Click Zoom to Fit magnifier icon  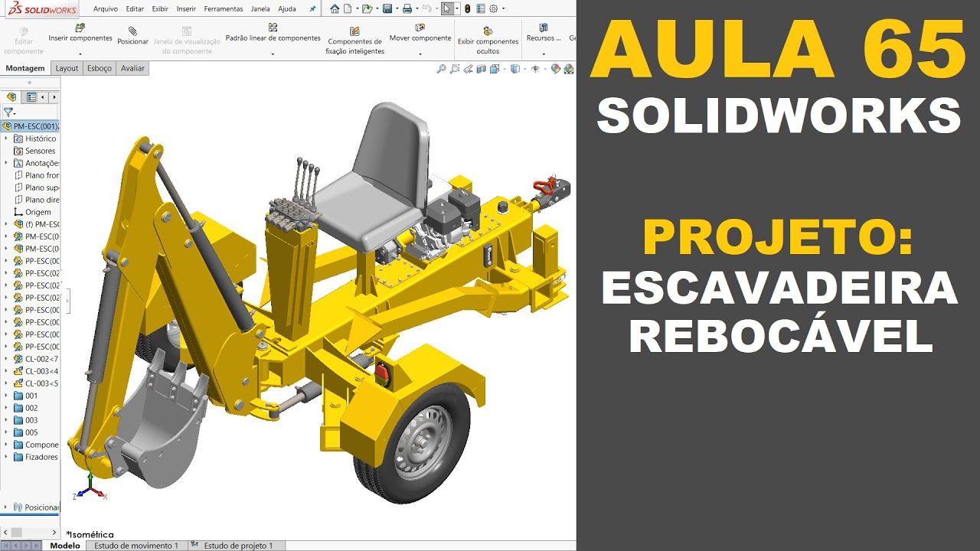(441, 69)
